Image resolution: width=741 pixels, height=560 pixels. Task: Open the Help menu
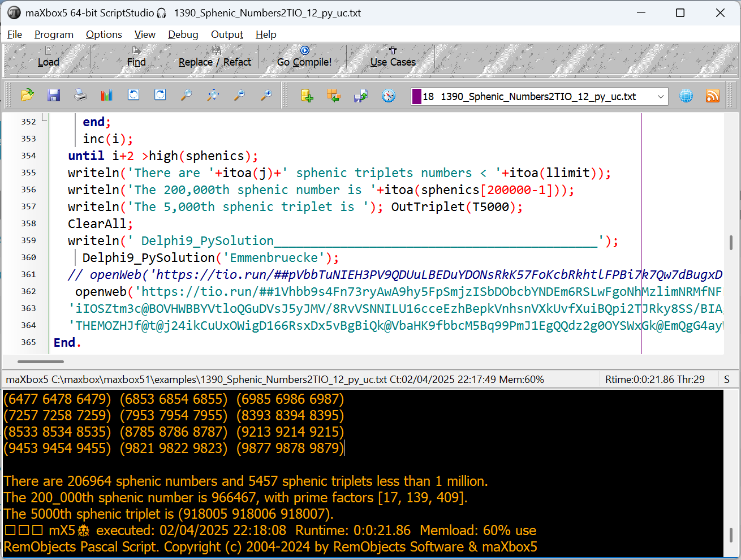point(266,35)
